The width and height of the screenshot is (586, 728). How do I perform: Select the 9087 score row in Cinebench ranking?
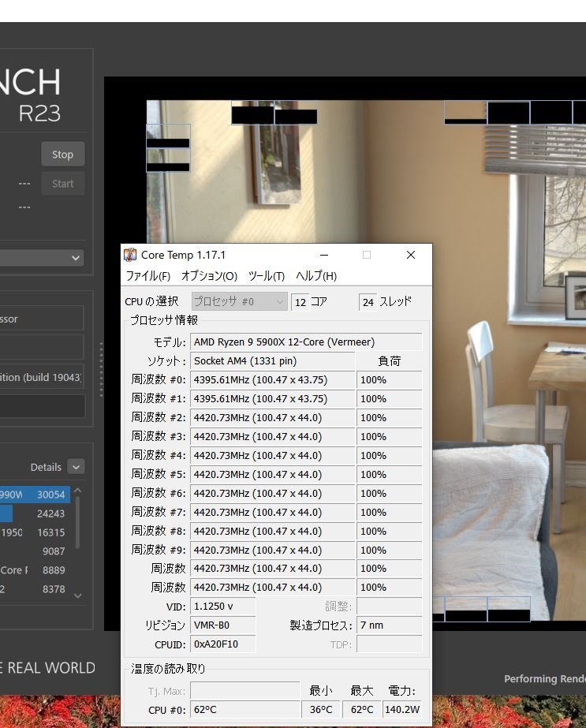click(35, 551)
